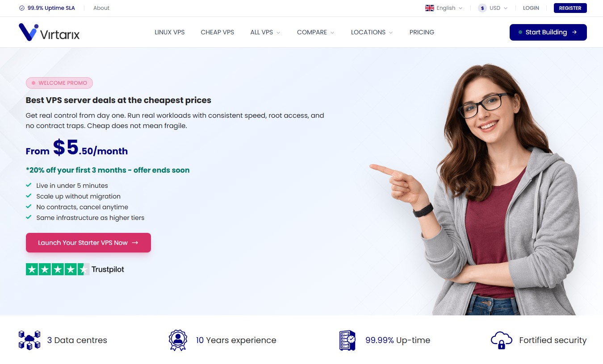The image size is (603, 364).
Task: Click the Fortified security cloud lock icon
Action: (x=501, y=340)
